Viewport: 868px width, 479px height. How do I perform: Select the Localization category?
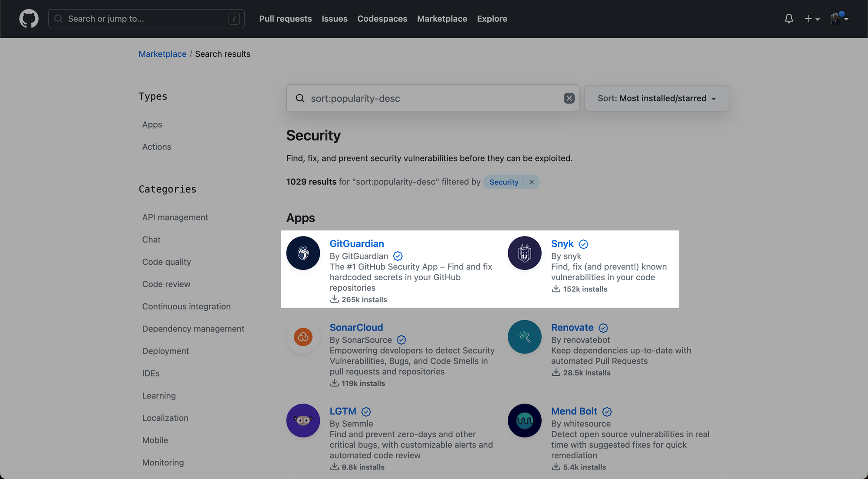click(165, 418)
